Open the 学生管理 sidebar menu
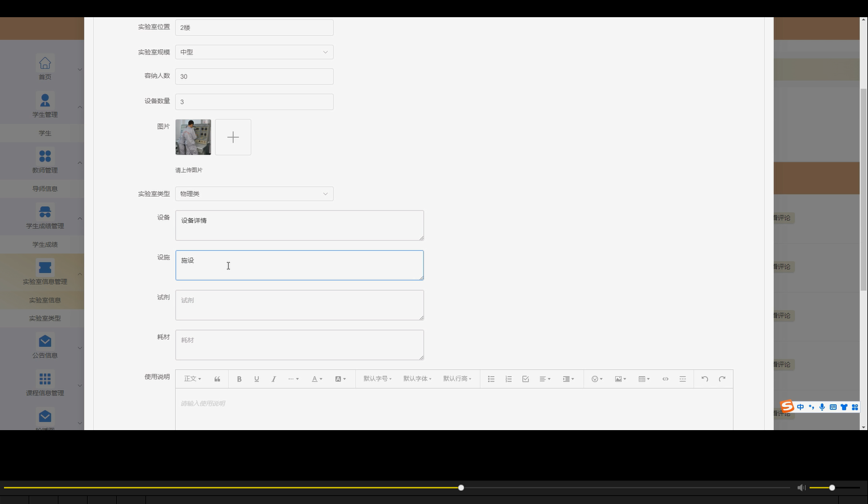 pos(45,105)
